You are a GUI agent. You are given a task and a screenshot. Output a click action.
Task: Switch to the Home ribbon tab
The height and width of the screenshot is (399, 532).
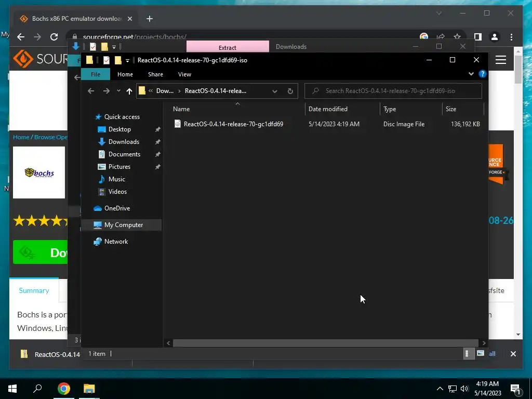click(x=125, y=74)
